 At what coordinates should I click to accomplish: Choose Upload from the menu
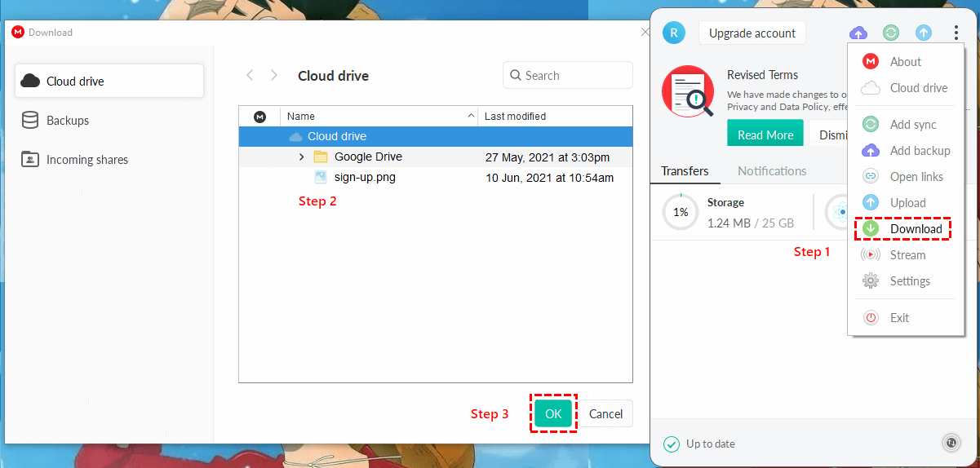[906, 202]
